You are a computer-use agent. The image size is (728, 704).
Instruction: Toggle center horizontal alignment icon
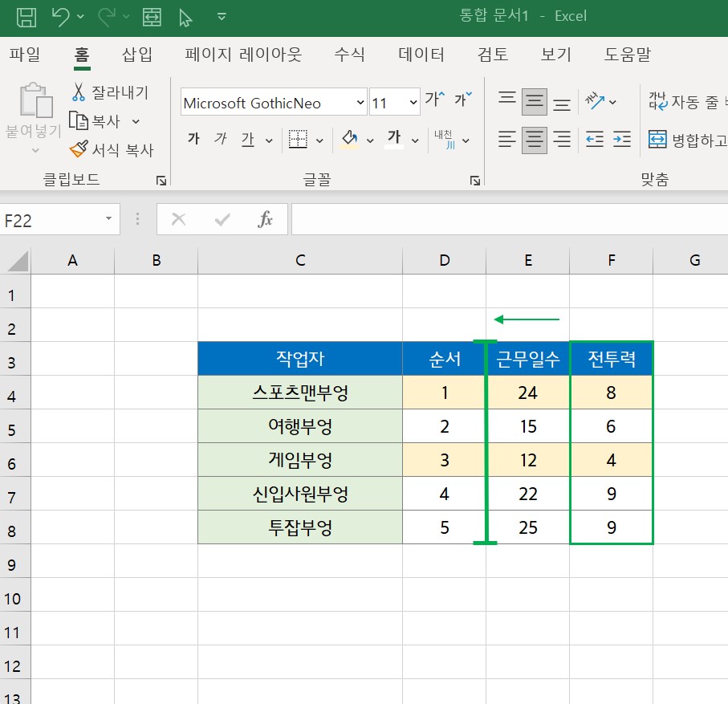[x=534, y=140]
